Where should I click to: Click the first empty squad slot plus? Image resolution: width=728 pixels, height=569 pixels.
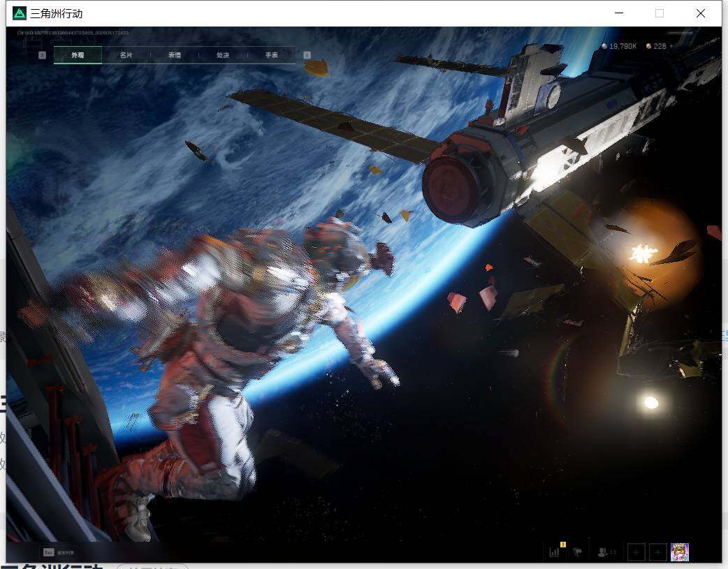point(636,552)
